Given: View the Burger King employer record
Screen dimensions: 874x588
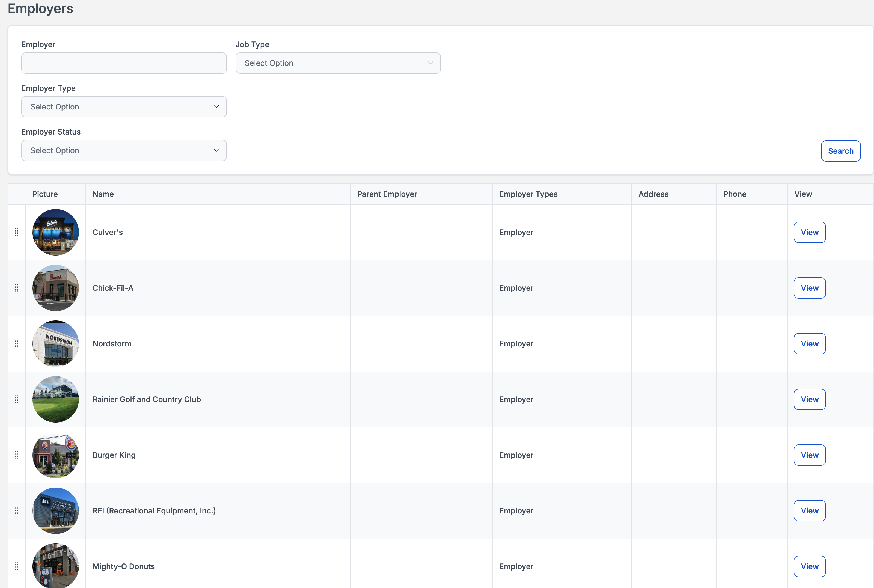Looking at the screenshot, I should tap(810, 455).
